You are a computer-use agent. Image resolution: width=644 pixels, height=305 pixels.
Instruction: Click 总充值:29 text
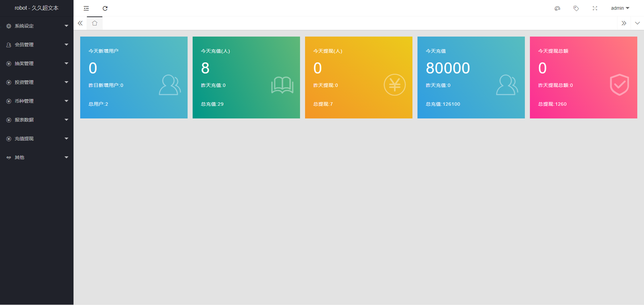coord(212,104)
